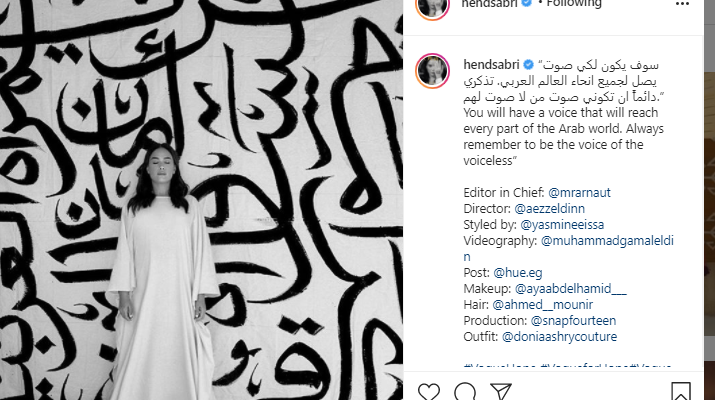
Task: Open @mrarnaut profile link
Action: pos(579,192)
